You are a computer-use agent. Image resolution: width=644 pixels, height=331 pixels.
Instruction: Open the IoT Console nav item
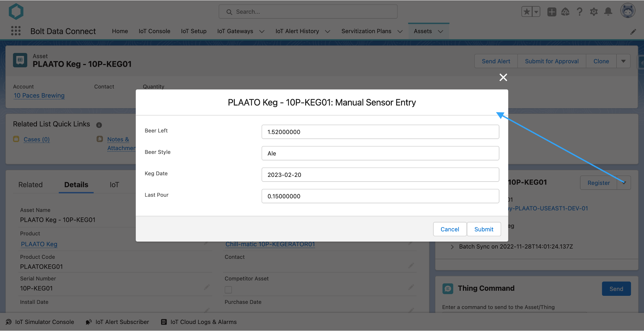(155, 31)
